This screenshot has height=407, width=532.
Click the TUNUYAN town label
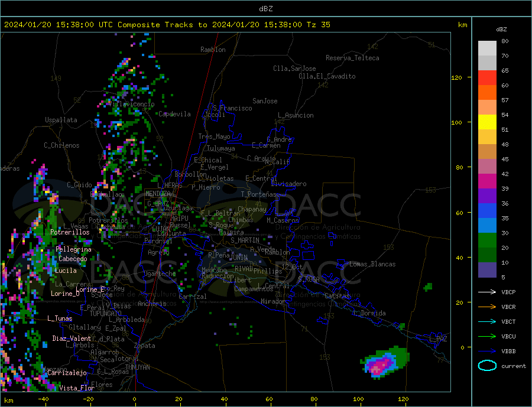[x=137, y=367]
